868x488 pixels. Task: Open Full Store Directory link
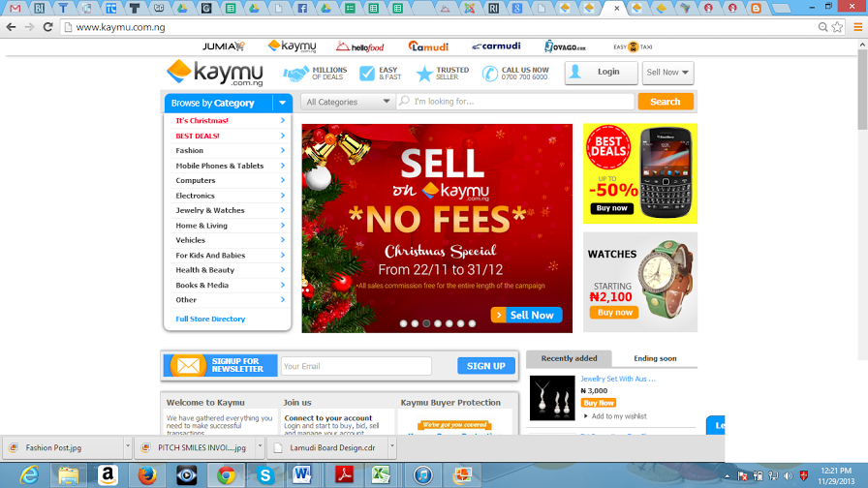coord(210,320)
